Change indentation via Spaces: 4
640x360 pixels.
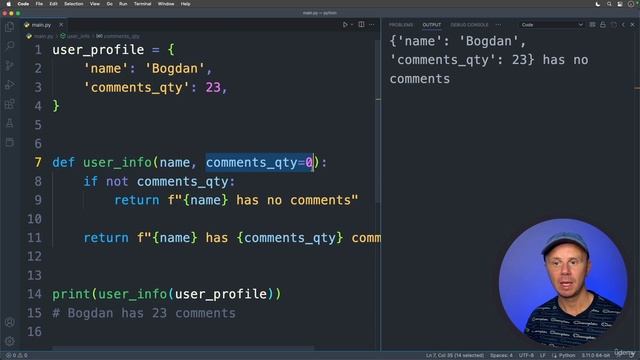coord(501,356)
